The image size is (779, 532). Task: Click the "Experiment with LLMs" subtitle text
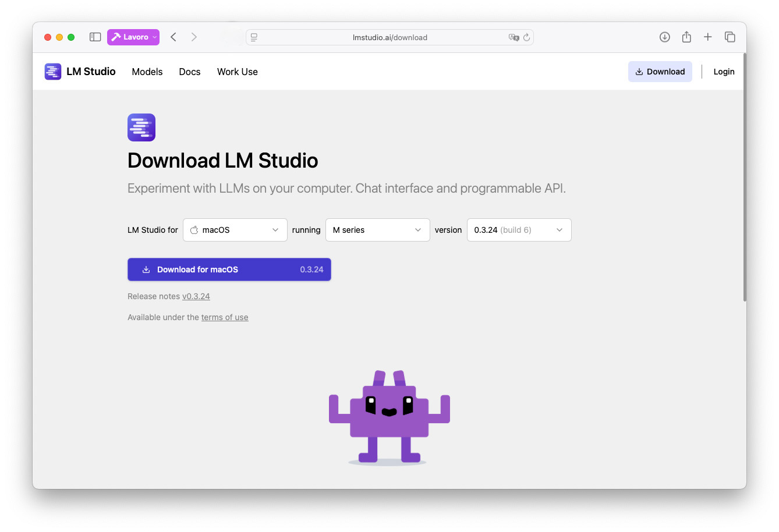coord(346,189)
